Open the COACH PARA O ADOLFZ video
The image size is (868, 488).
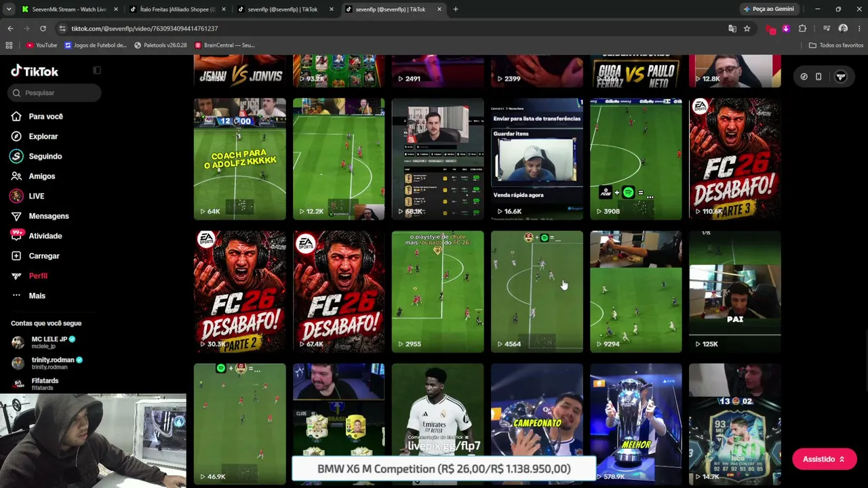[x=240, y=159]
